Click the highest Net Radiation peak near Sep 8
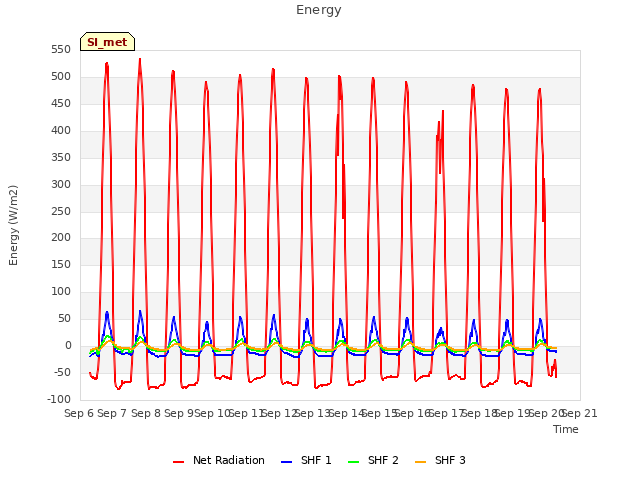The height and width of the screenshot is (480, 640). pos(140,59)
